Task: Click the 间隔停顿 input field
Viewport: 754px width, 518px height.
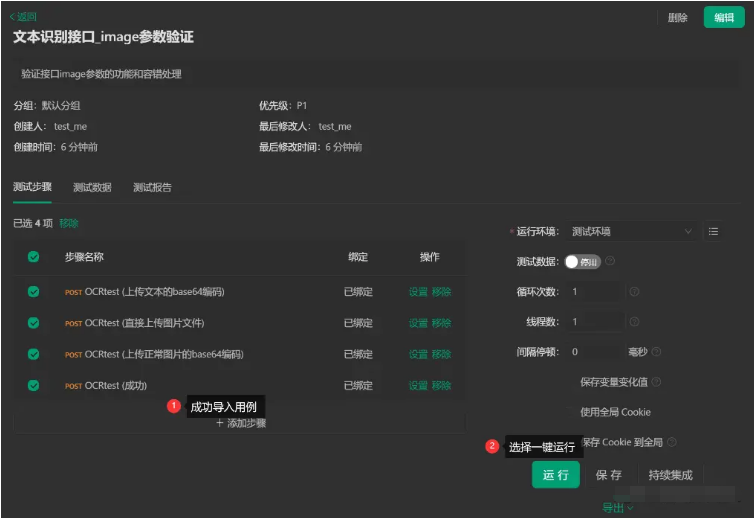Action: [594, 352]
